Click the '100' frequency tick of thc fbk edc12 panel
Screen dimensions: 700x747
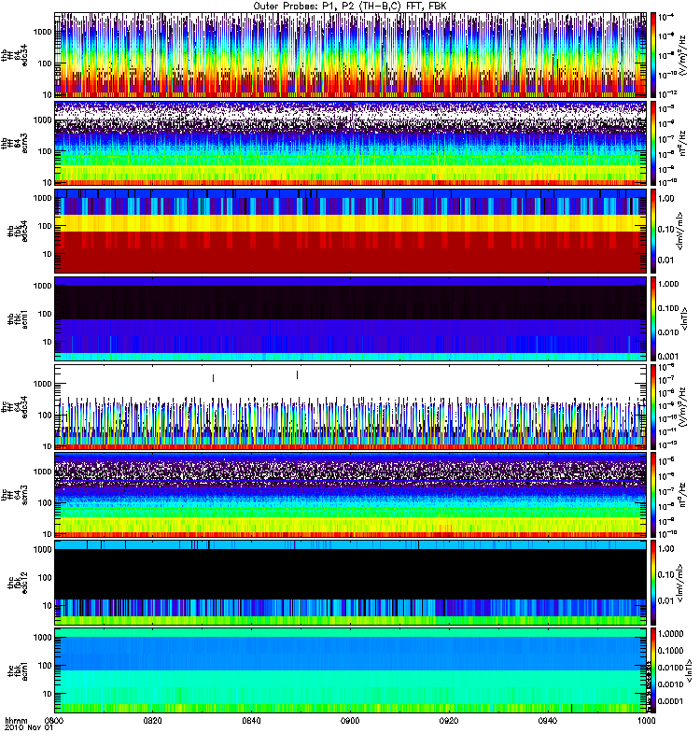(x=45, y=577)
